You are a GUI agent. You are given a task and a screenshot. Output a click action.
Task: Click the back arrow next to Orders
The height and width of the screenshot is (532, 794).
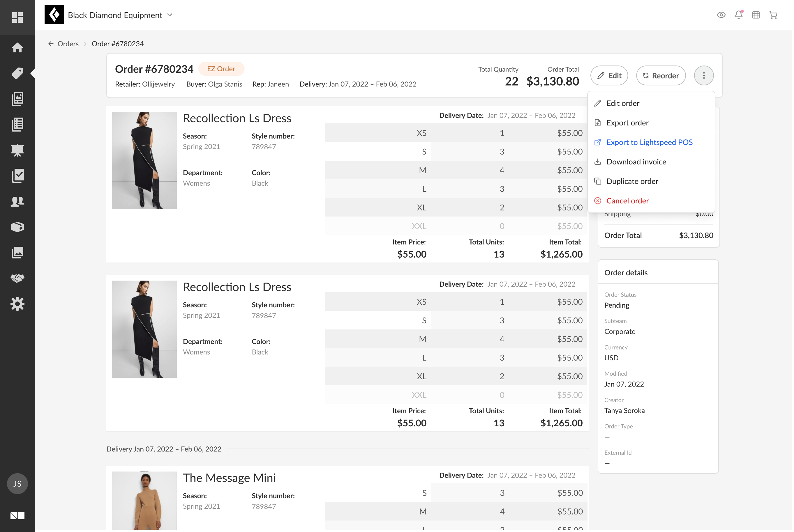(x=51, y=44)
